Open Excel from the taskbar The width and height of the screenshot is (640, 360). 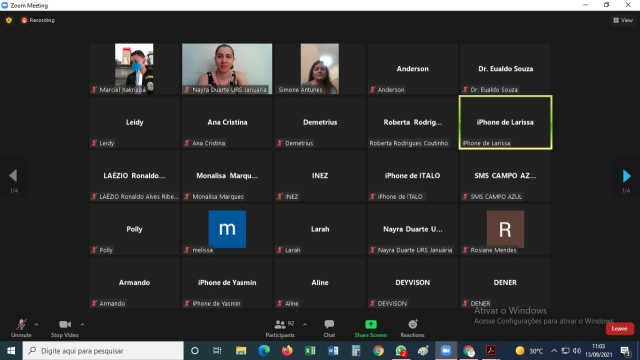pyautogui.click(x=310, y=351)
